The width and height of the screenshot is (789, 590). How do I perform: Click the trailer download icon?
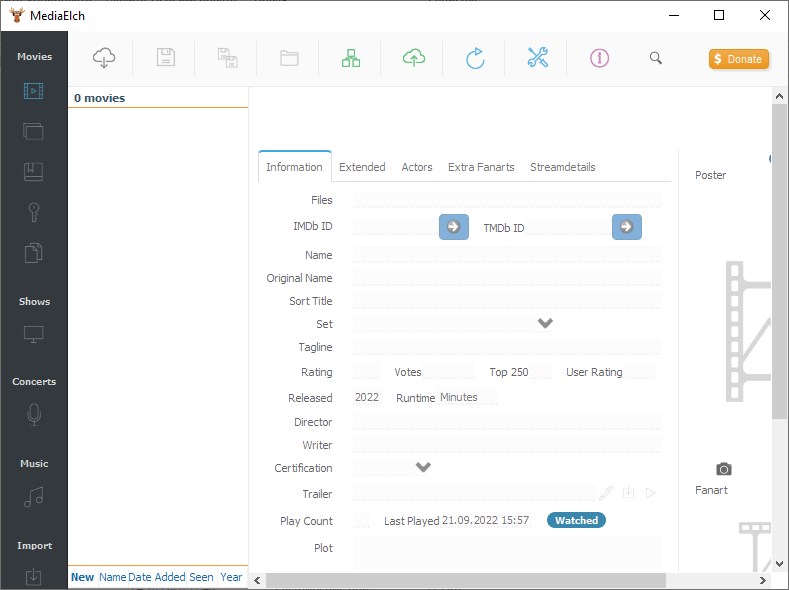pos(628,492)
